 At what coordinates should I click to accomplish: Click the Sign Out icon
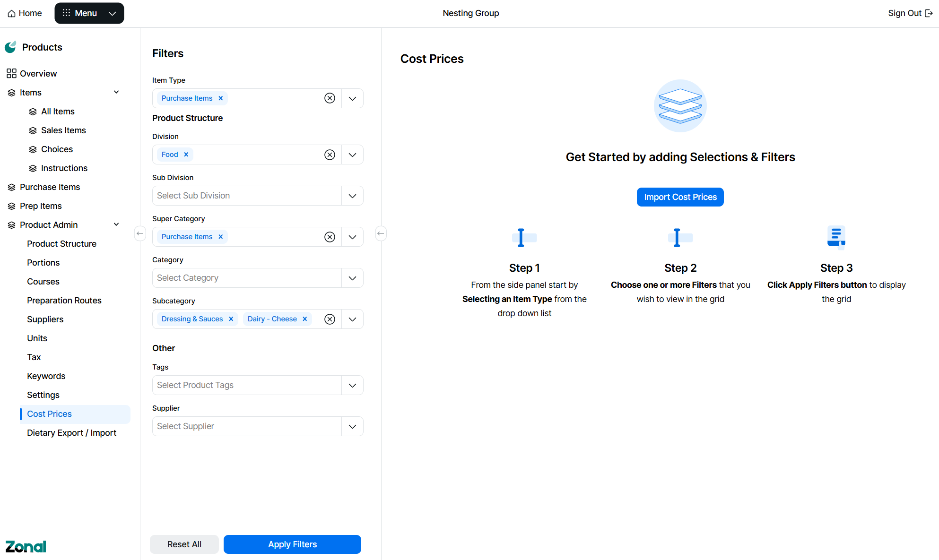[929, 13]
